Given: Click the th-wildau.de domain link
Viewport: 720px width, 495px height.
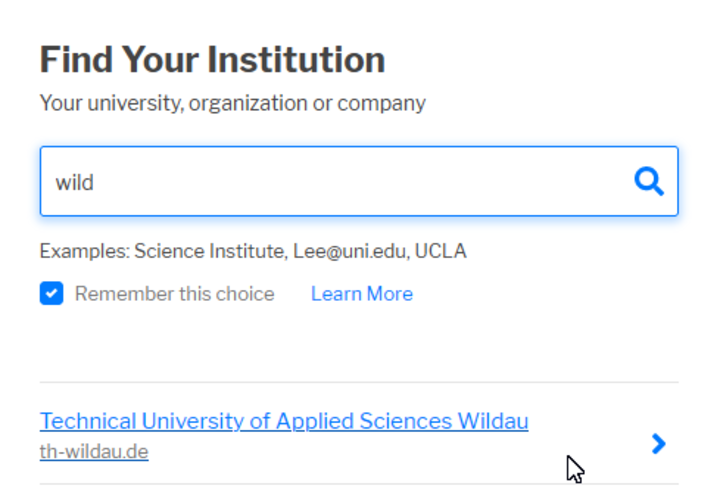Looking at the screenshot, I should [x=94, y=451].
